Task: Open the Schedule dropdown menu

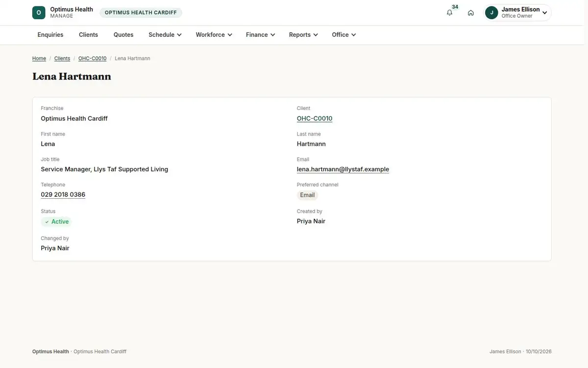Action: tap(165, 35)
